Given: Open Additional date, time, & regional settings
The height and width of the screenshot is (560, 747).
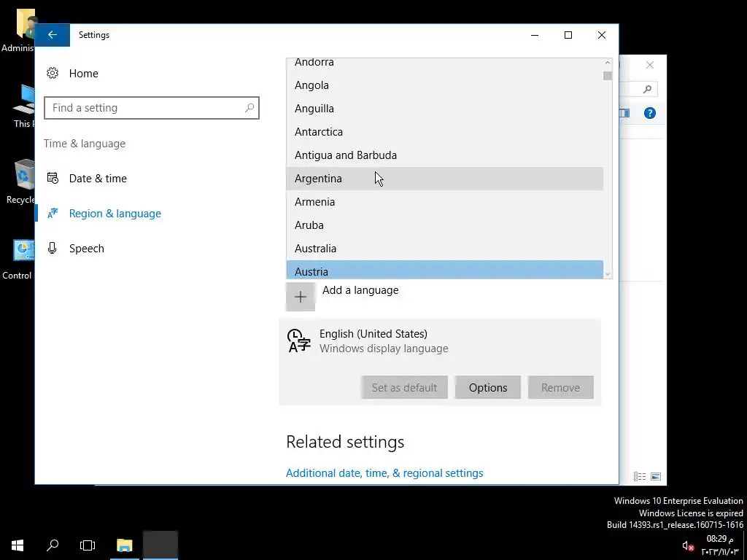Looking at the screenshot, I should coord(384,473).
